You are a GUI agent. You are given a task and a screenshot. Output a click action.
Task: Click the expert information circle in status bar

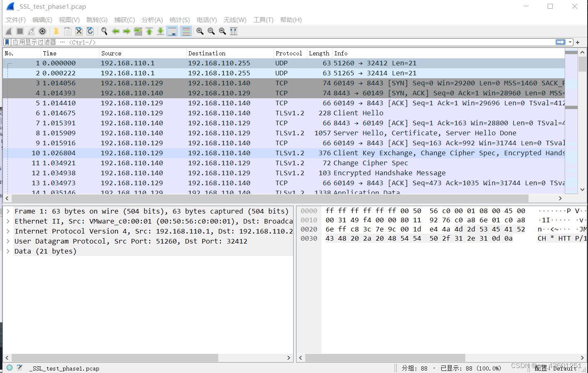pos(10,368)
